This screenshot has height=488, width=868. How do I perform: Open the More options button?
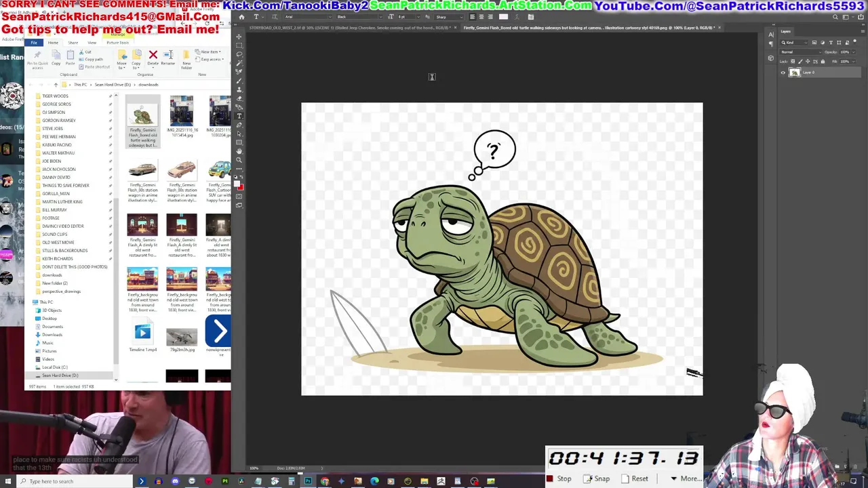pyautogui.click(x=686, y=479)
